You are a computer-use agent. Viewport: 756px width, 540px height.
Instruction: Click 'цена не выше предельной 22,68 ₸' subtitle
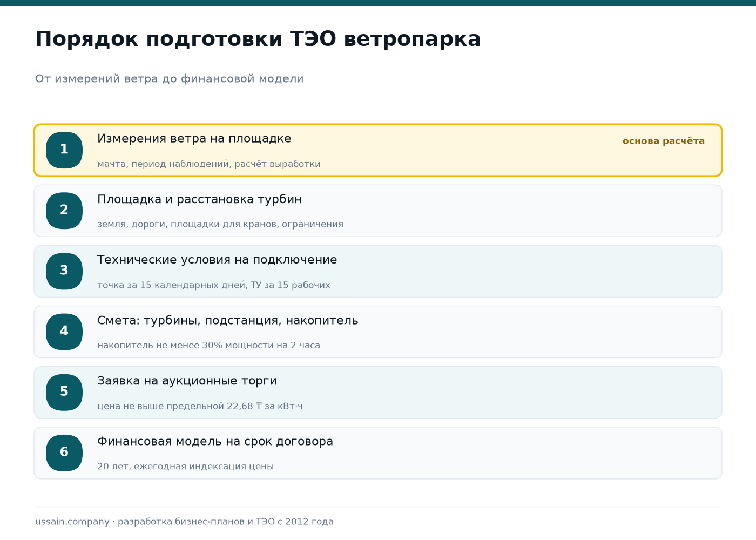coord(200,406)
